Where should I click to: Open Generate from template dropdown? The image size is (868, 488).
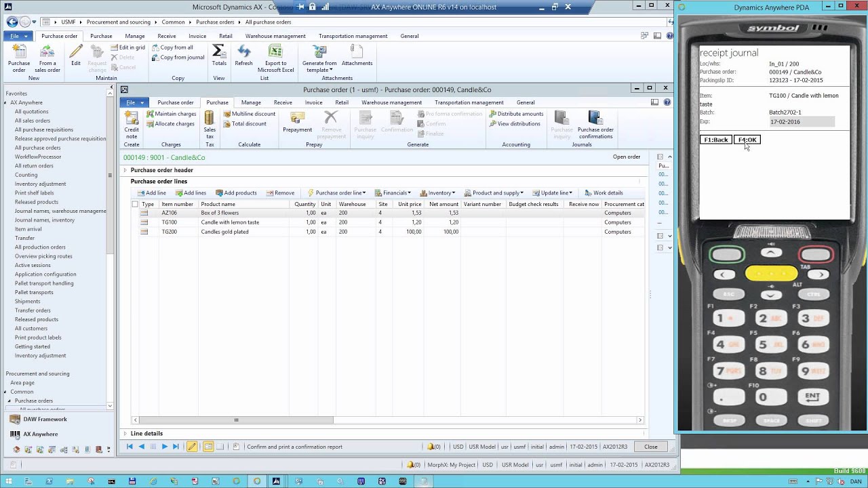click(319, 58)
